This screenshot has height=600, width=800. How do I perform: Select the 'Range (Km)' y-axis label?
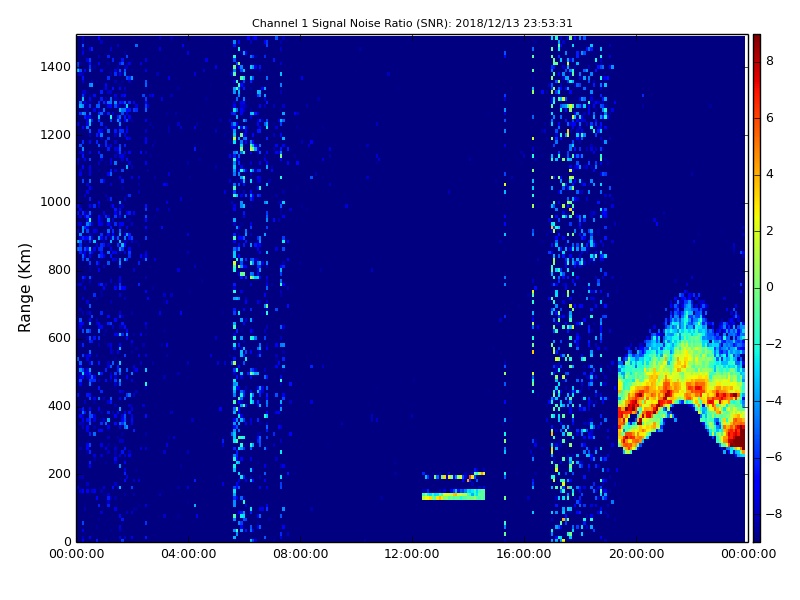[24, 288]
